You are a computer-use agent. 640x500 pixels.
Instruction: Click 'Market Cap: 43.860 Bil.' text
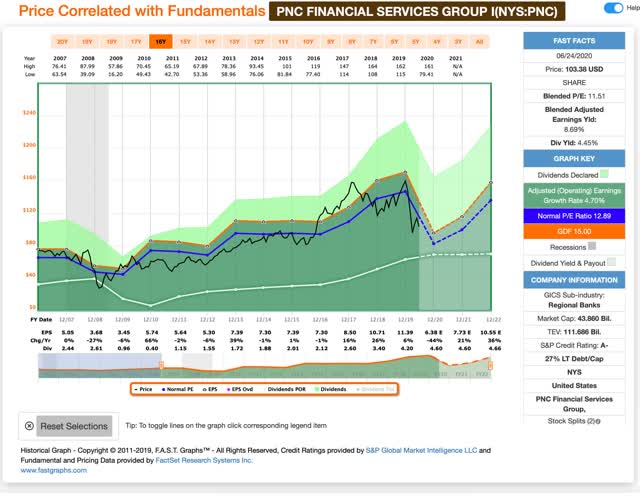(x=574, y=318)
